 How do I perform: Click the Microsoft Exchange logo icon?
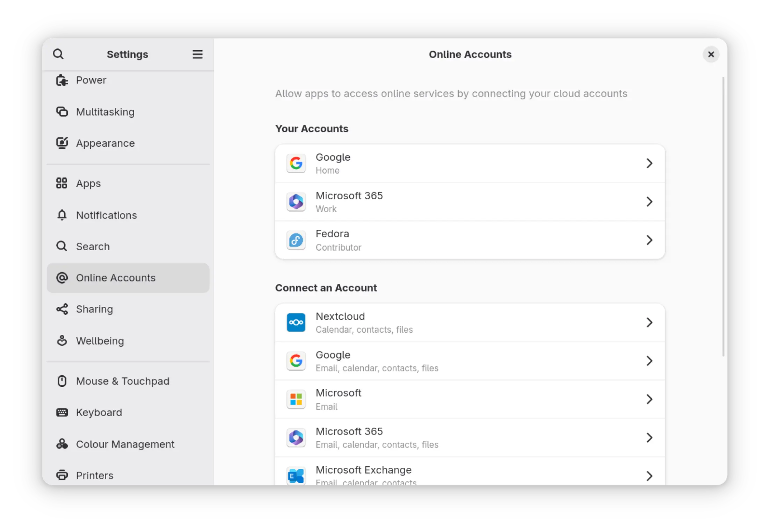point(296,475)
